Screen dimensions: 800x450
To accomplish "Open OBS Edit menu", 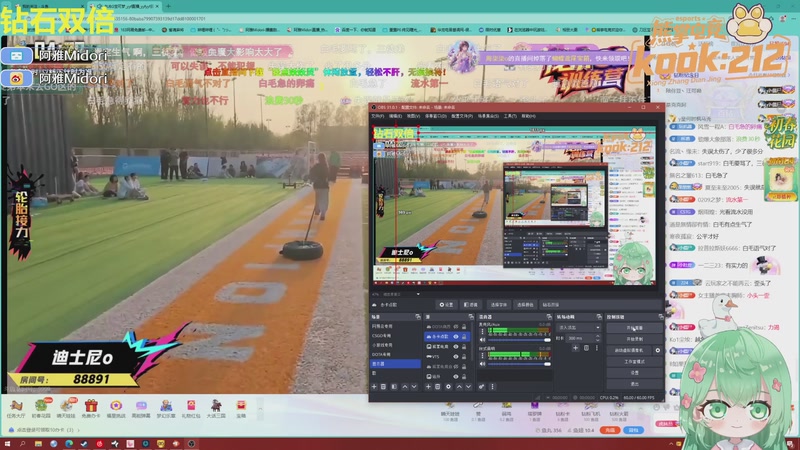I will 395,116.
